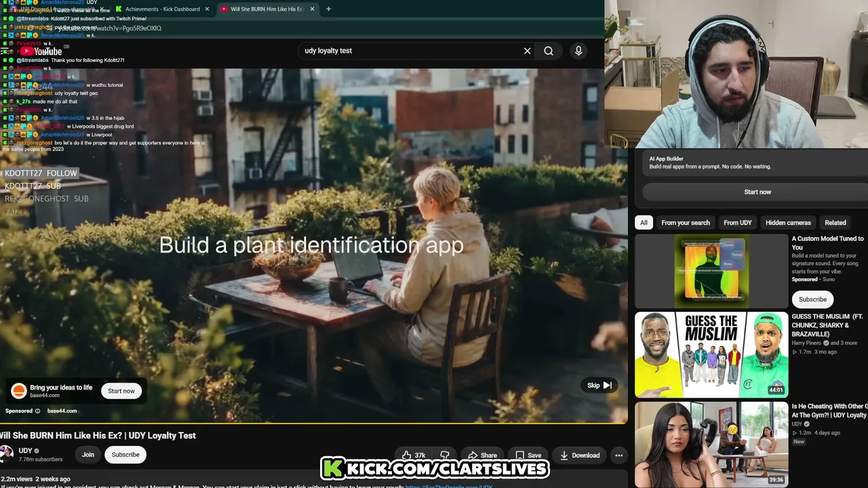The height and width of the screenshot is (488, 868).
Task: Skip the advertisement
Action: coord(599,385)
